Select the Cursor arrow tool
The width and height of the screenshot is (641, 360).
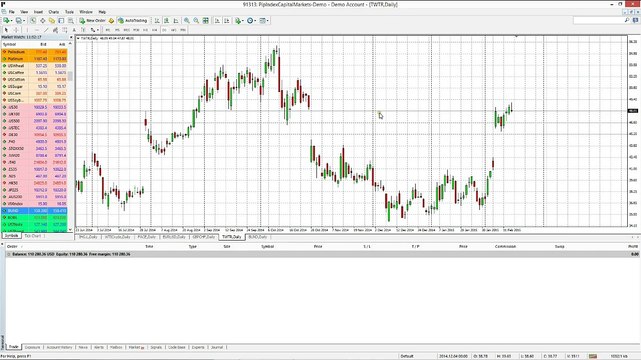[x=6, y=30]
